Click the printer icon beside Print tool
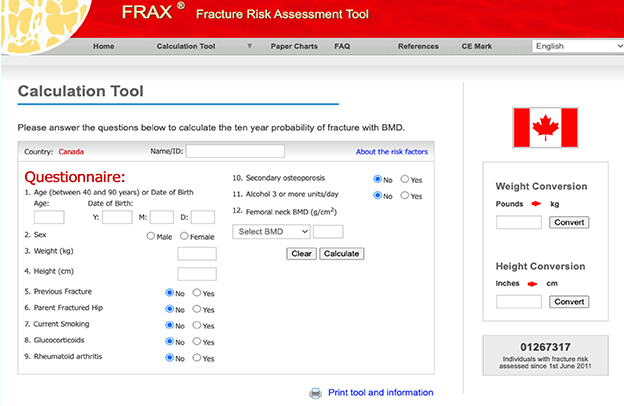 [315, 393]
